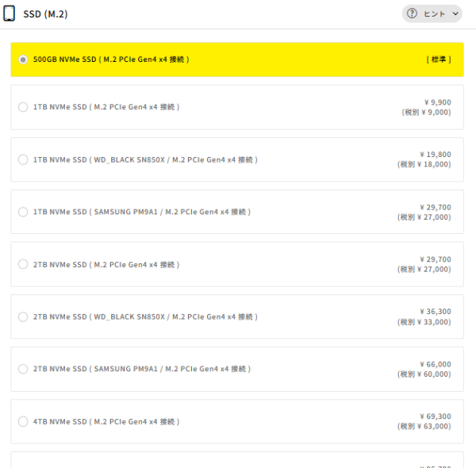Image resolution: width=476 pixels, height=468 pixels.
Task: Choose 2TB WD_BLACK SN850X SSD radio button
Action: pos(23,316)
